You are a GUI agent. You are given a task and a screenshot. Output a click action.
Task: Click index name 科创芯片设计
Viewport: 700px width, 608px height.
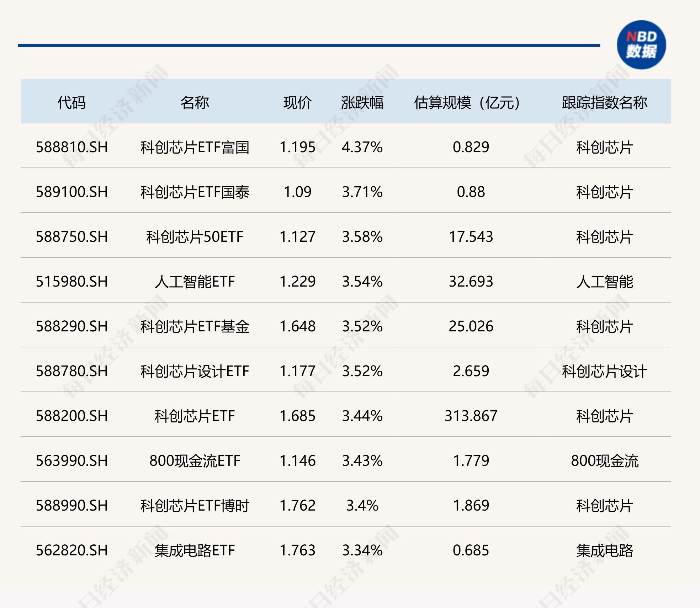tap(604, 371)
